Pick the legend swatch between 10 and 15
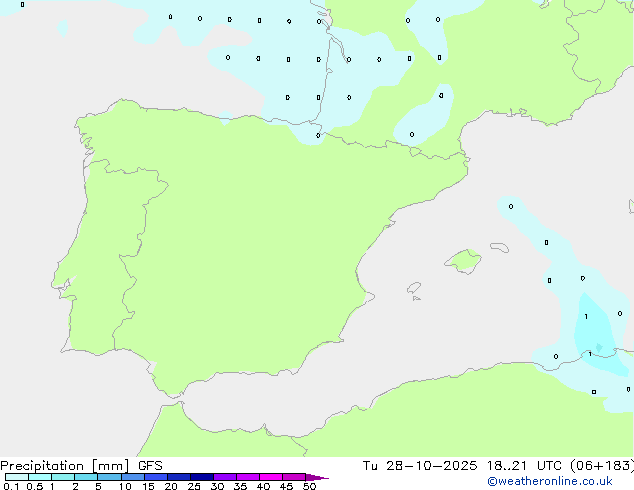Viewport: 634px width, 490px height. click(x=133, y=477)
